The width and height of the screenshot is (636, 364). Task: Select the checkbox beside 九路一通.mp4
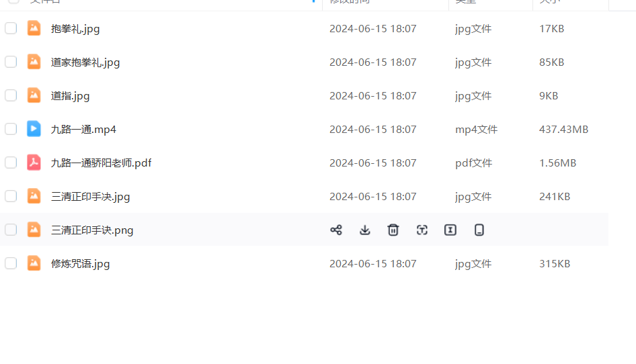click(11, 129)
